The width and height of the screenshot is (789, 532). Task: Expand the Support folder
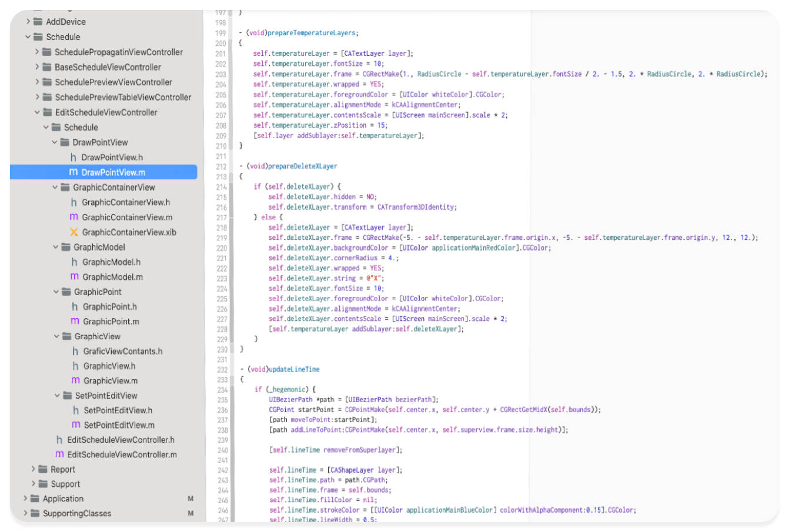[x=34, y=484]
